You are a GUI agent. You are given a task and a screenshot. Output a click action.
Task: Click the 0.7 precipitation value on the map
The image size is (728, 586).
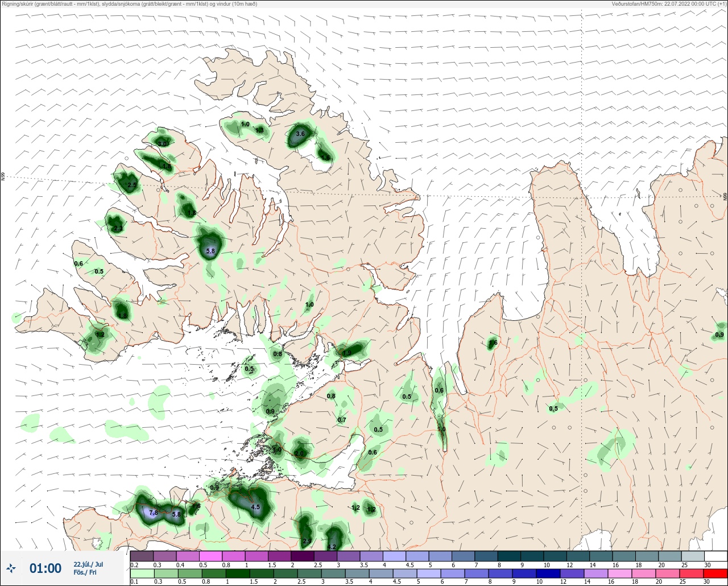pyautogui.click(x=342, y=420)
